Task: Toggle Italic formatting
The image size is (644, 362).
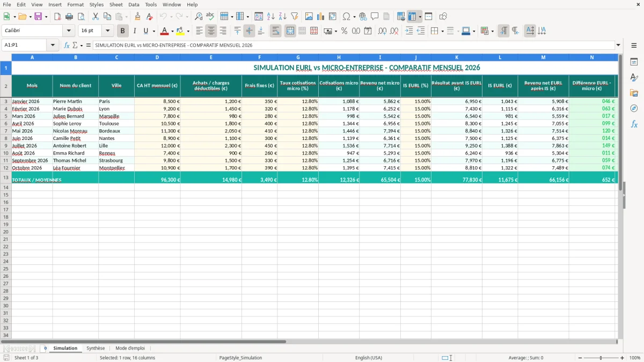Action: pyautogui.click(x=134, y=31)
